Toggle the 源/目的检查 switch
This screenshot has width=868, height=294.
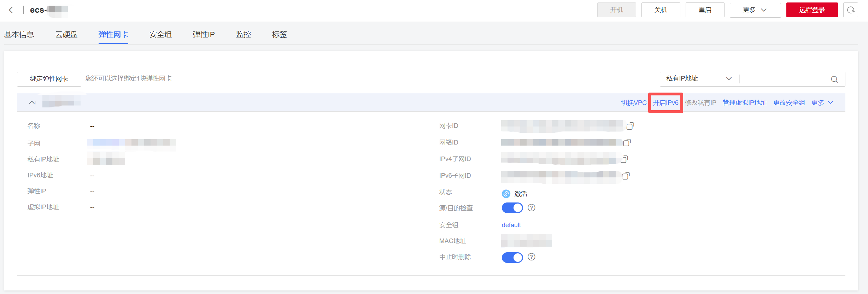point(512,208)
